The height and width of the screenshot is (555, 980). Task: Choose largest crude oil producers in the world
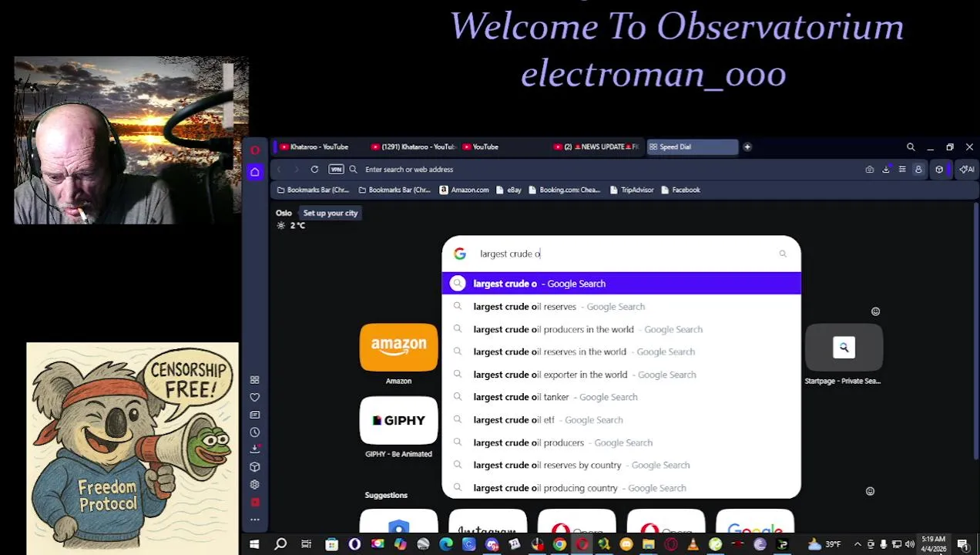click(x=622, y=329)
